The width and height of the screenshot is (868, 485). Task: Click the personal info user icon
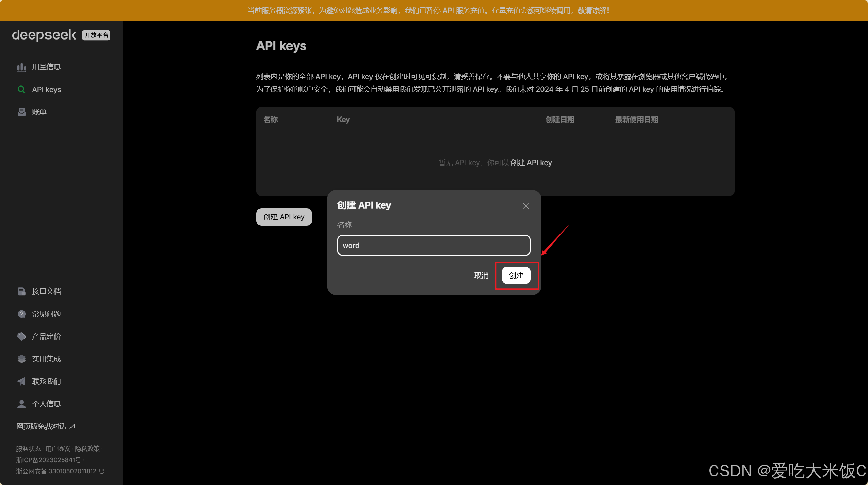(21, 404)
